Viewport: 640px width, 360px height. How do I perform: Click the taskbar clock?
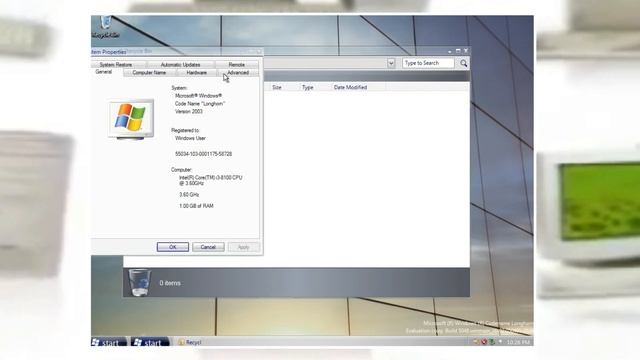pyautogui.click(x=518, y=342)
